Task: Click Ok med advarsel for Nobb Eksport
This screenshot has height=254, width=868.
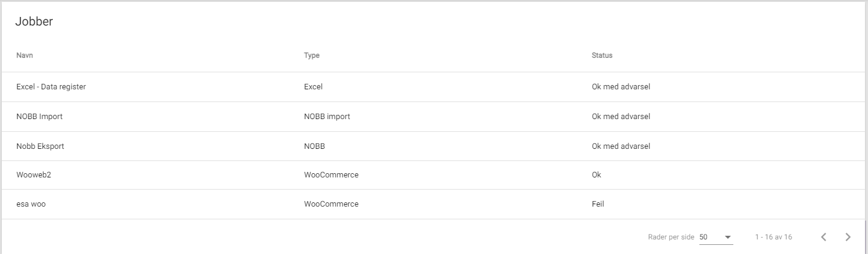Action: [x=621, y=146]
